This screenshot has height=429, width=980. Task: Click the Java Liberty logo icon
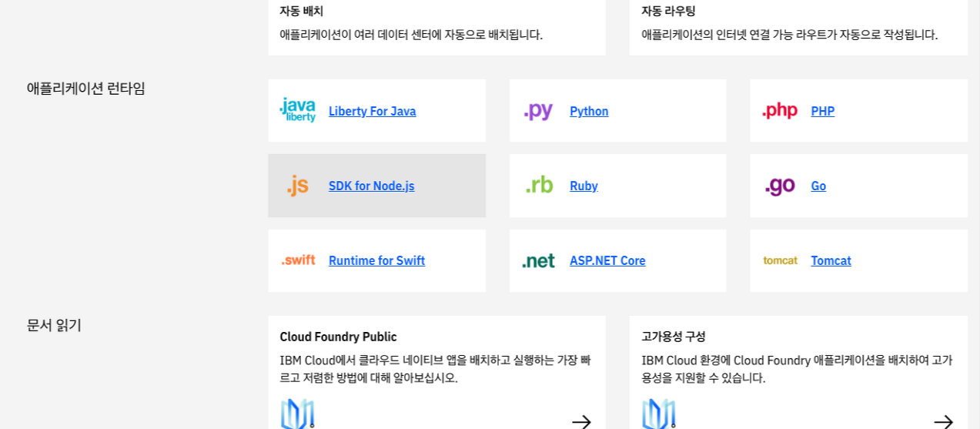pos(298,110)
